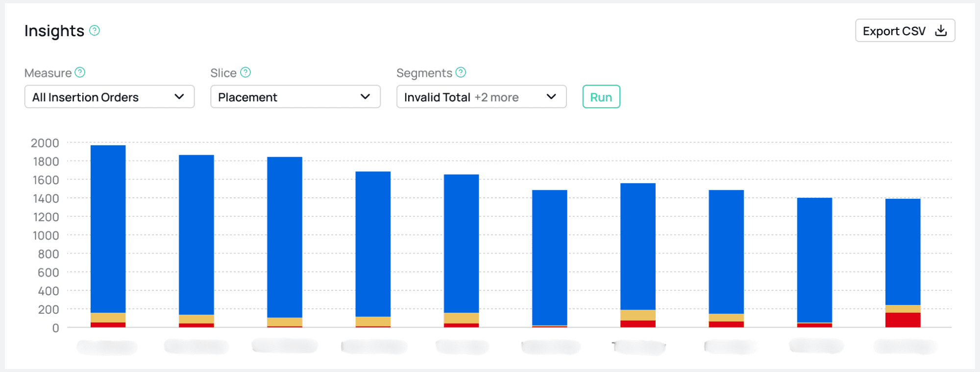980x372 pixels.
Task: Click the first x-axis placement label
Action: [107, 347]
